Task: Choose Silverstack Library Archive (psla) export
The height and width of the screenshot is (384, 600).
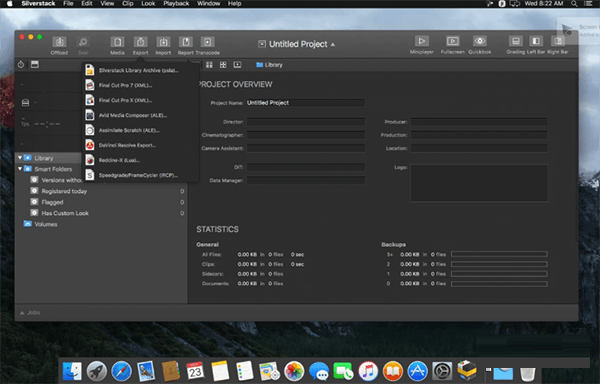Action: coord(140,70)
